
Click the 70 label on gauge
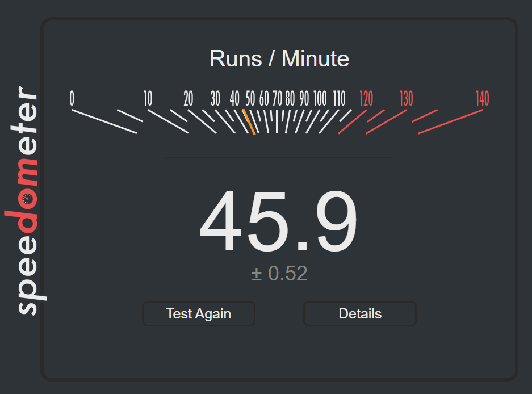(x=277, y=98)
